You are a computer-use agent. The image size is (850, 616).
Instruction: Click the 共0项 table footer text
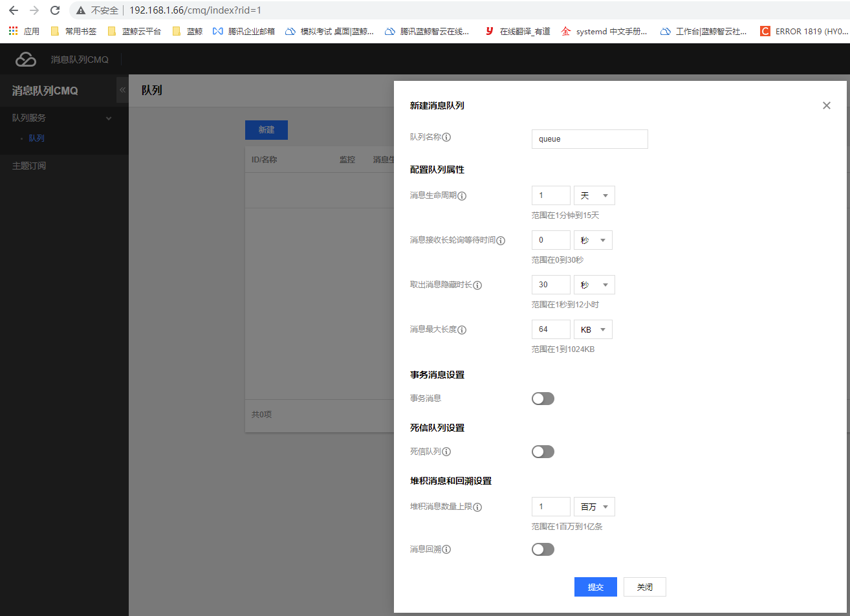(261, 414)
